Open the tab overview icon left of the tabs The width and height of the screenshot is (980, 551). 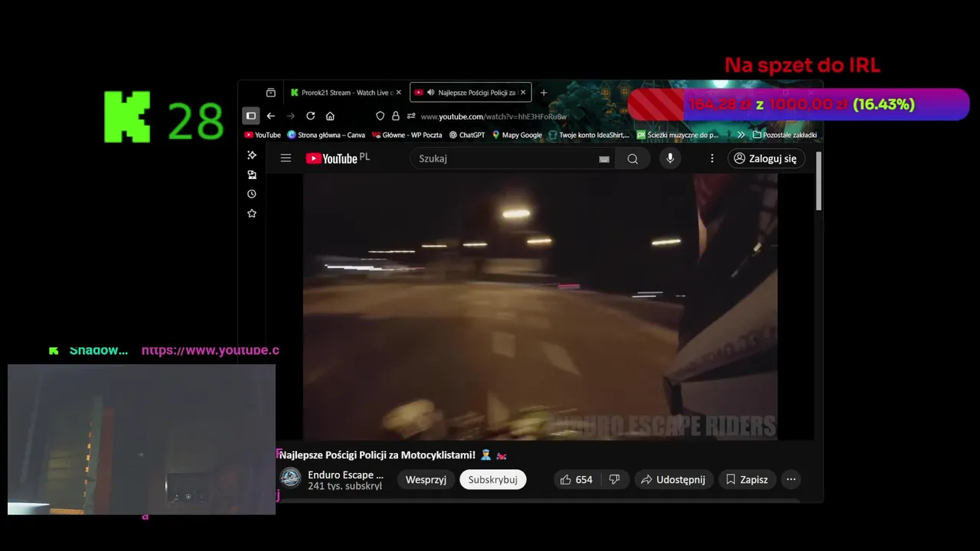270,93
